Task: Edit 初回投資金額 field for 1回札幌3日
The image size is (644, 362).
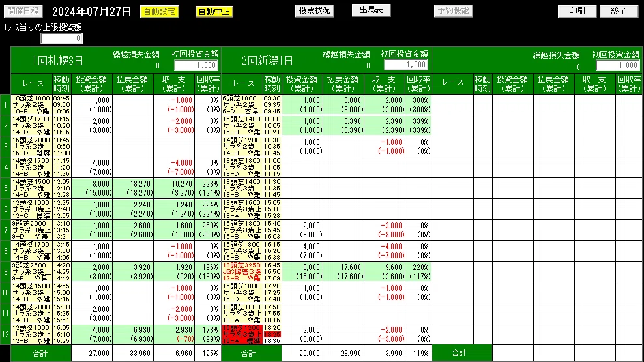Action: point(196,65)
